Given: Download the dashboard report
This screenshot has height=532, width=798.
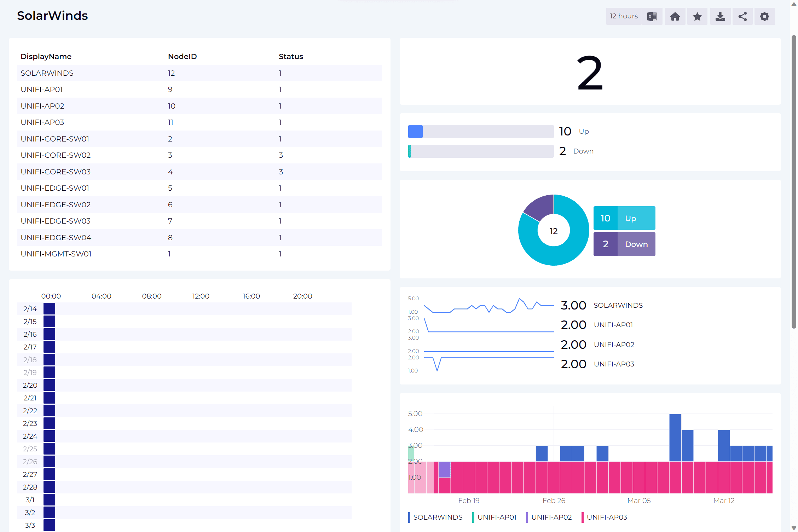Looking at the screenshot, I should point(720,16).
